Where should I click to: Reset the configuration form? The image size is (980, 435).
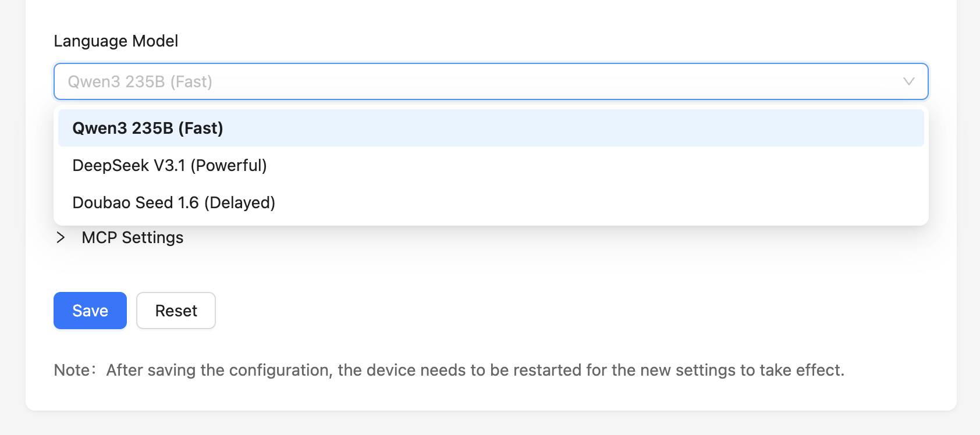pyautogui.click(x=176, y=311)
